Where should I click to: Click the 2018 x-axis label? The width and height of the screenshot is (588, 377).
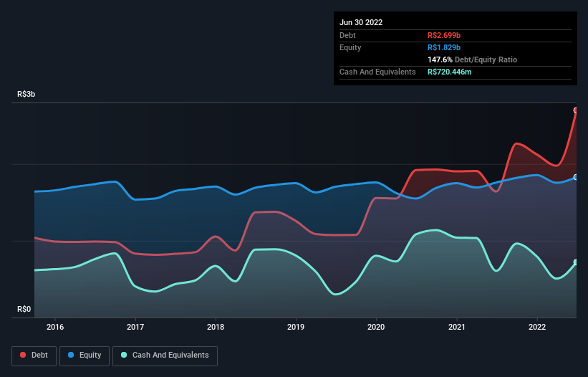(216, 327)
